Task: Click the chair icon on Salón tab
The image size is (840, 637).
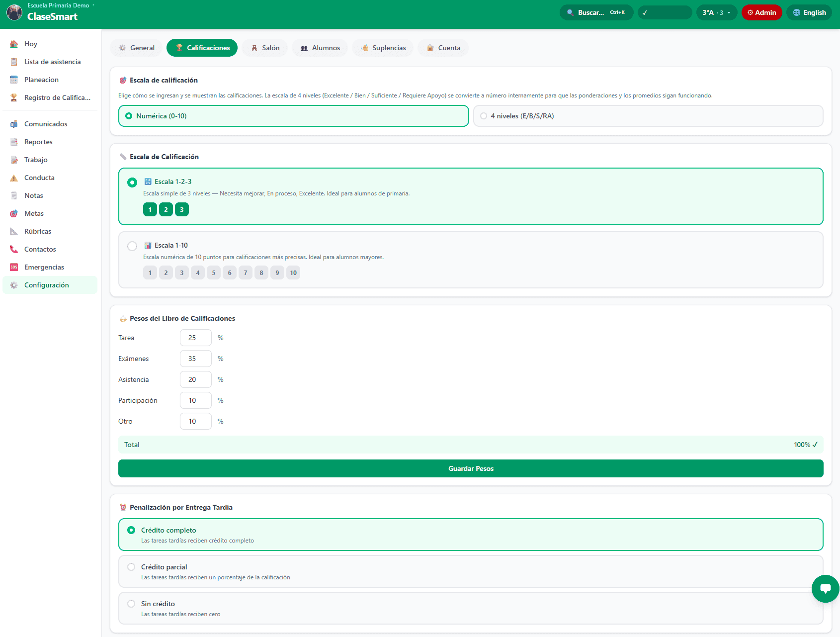Action: pyautogui.click(x=254, y=48)
